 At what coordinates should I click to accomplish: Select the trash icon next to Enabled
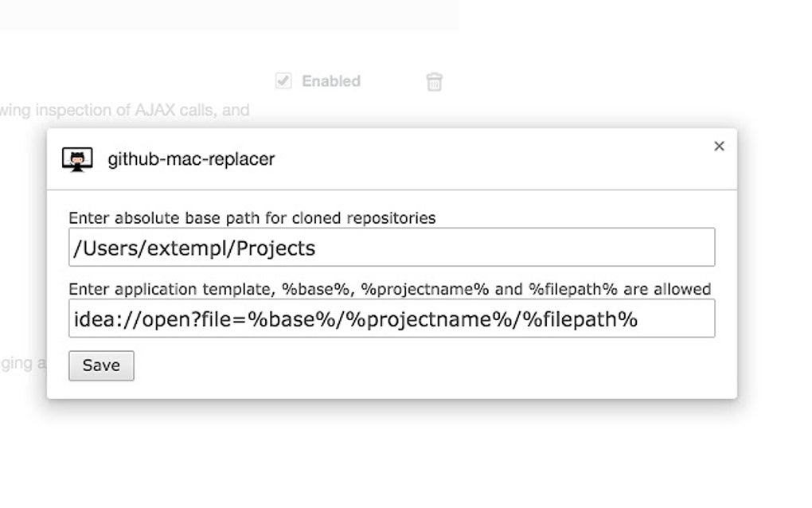click(434, 80)
